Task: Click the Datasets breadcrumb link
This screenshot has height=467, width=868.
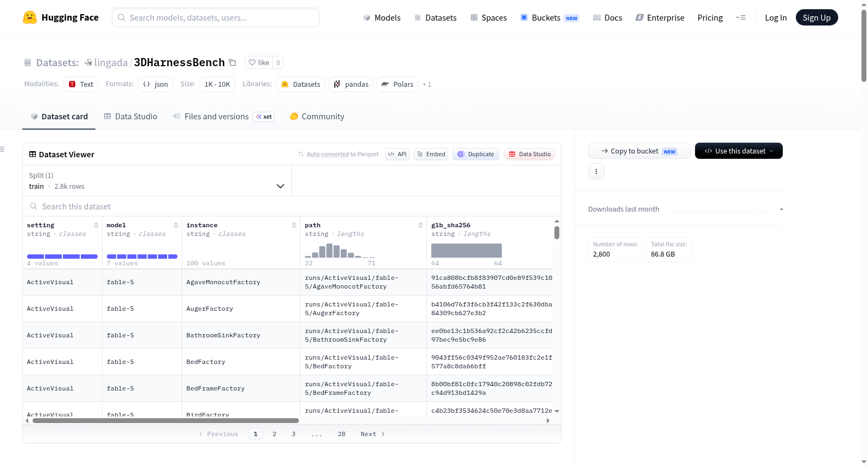Action: point(57,62)
